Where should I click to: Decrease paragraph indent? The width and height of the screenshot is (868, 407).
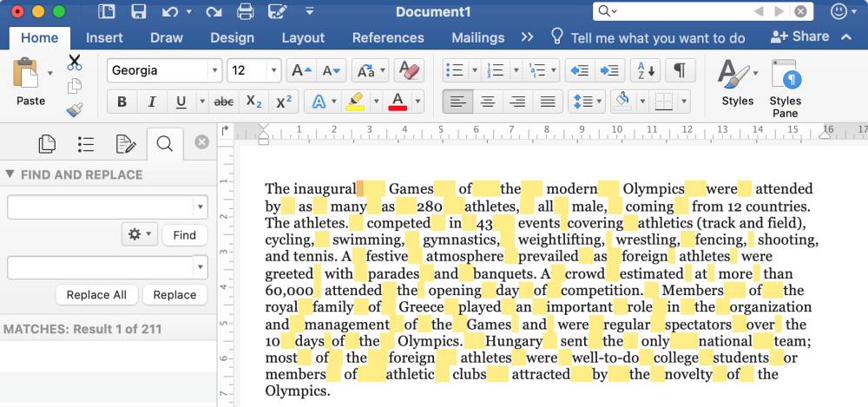(580, 70)
